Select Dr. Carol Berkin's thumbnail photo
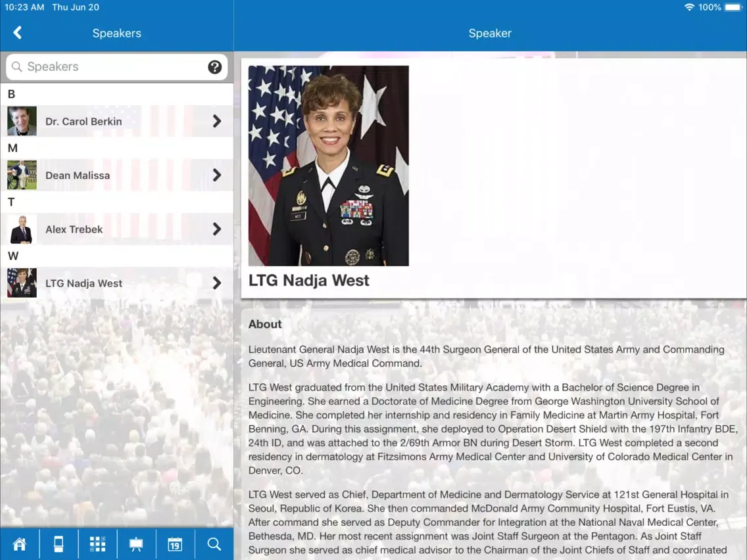This screenshot has height=560, width=747. point(22,121)
